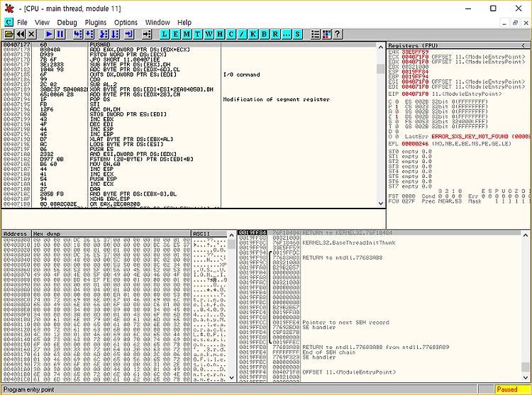Click the Step over toolbar icon

(x=89, y=34)
